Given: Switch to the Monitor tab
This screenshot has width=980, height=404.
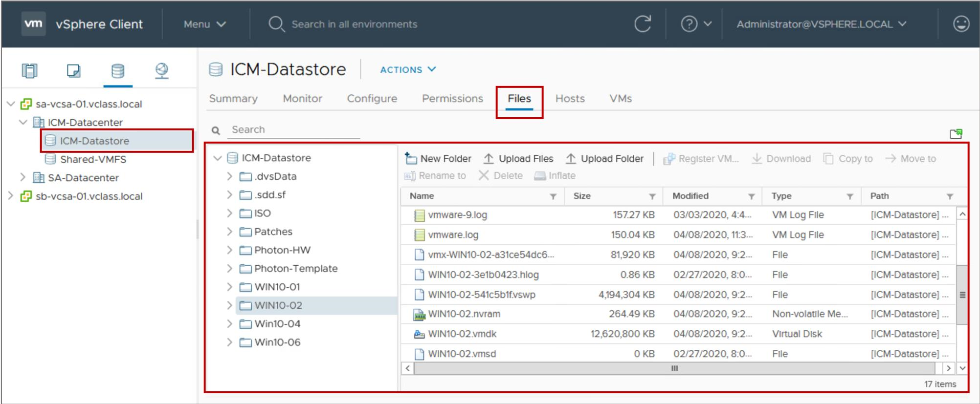Looking at the screenshot, I should (x=302, y=99).
